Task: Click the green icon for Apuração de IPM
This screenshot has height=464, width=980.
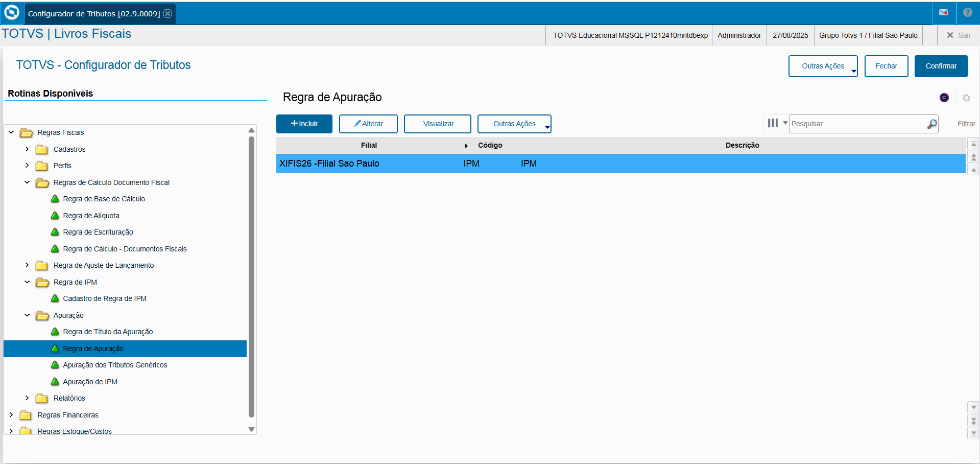Action: tap(55, 382)
